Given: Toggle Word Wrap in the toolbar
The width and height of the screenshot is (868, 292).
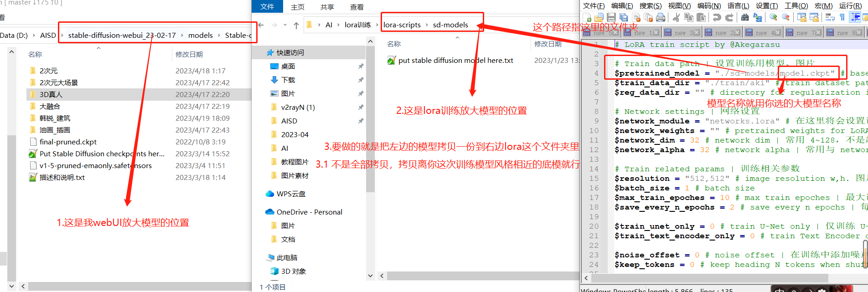Looking at the screenshot, I should pyautogui.click(x=830, y=17).
